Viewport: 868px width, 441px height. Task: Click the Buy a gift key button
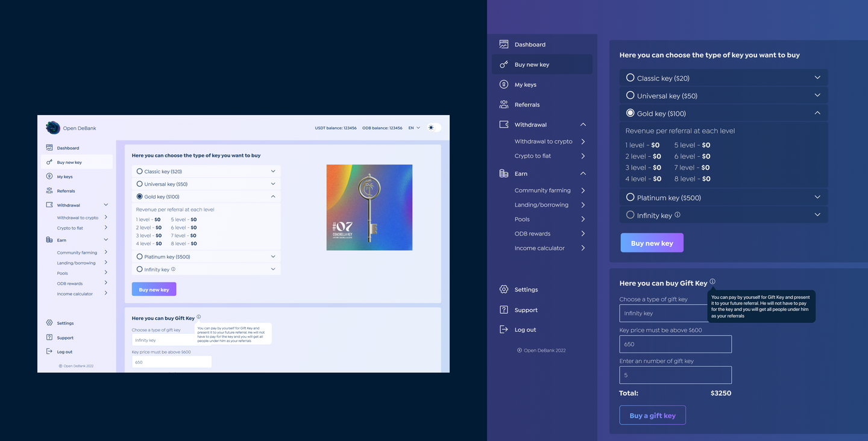[x=652, y=415]
